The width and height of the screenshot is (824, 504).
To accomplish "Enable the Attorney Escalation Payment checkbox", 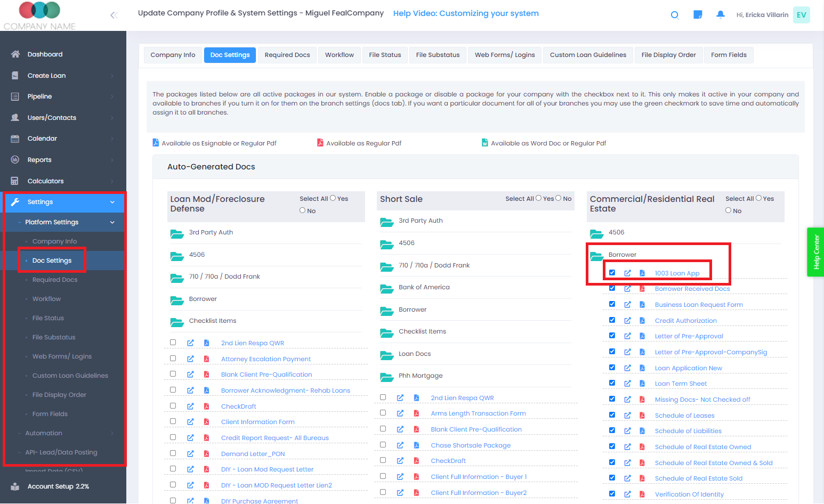I will (x=173, y=359).
